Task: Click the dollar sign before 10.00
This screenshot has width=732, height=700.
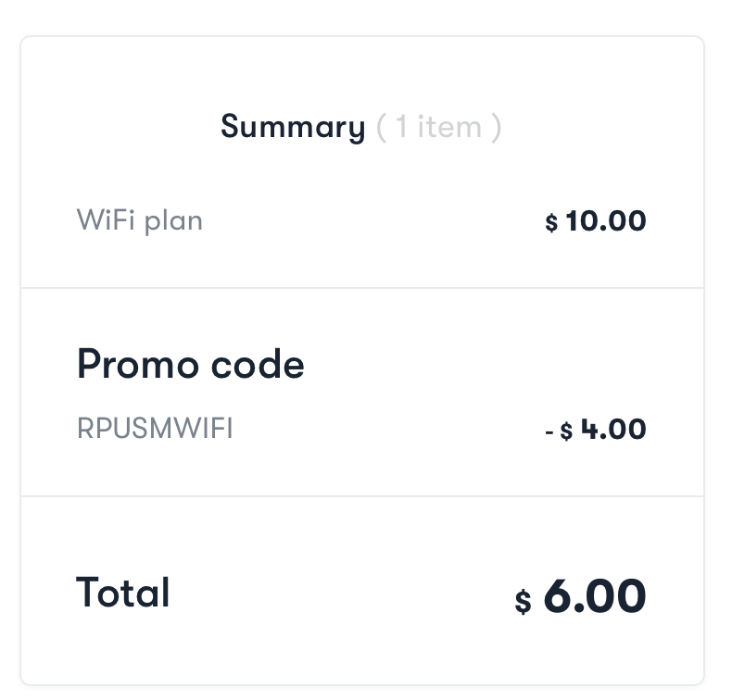Action: coord(551,222)
